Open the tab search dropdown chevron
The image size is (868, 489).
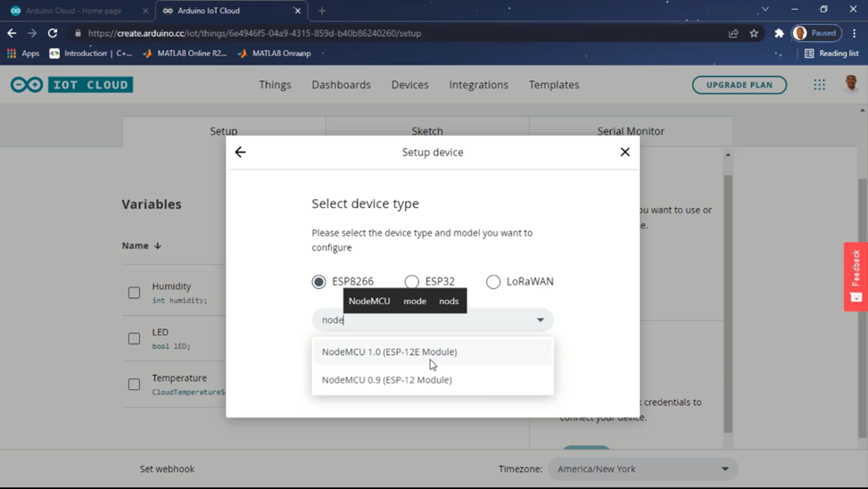pyautogui.click(x=765, y=10)
